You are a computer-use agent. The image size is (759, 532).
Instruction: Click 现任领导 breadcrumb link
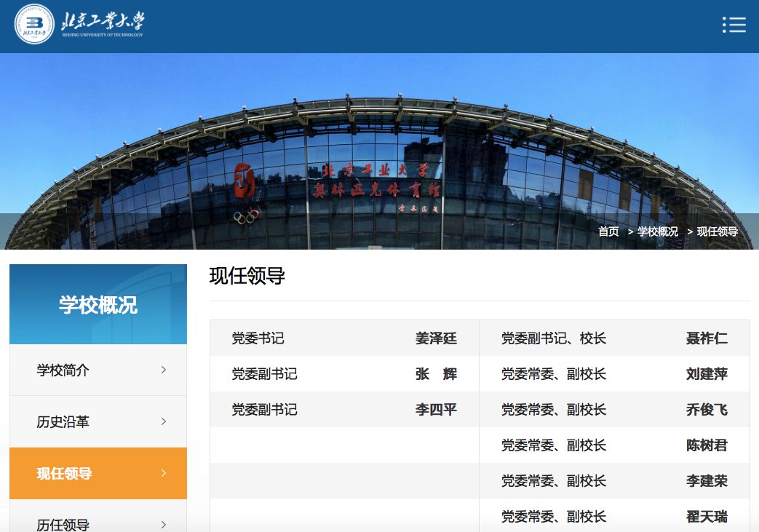718,232
